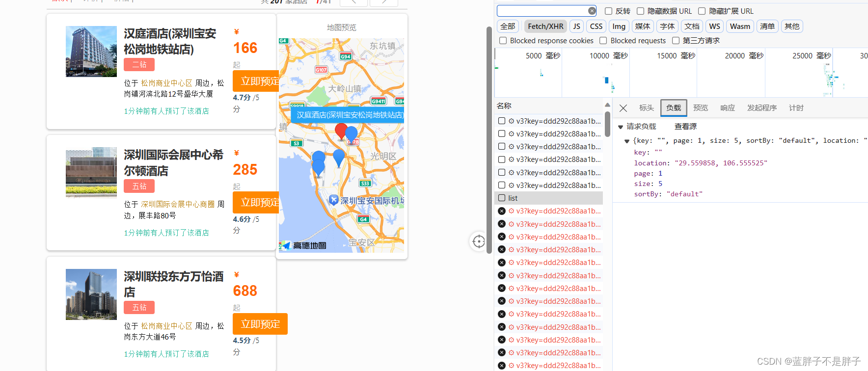Open the 发起程序 tab

762,108
